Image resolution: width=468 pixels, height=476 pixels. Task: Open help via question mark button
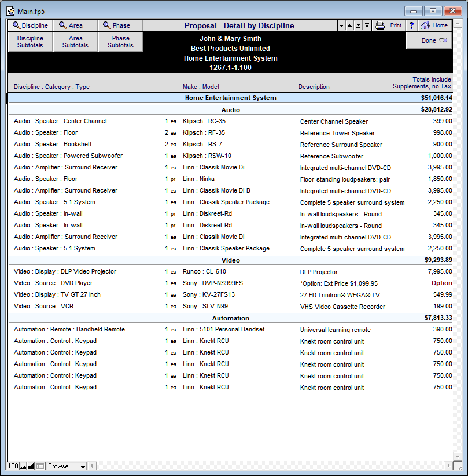tap(412, 25)
